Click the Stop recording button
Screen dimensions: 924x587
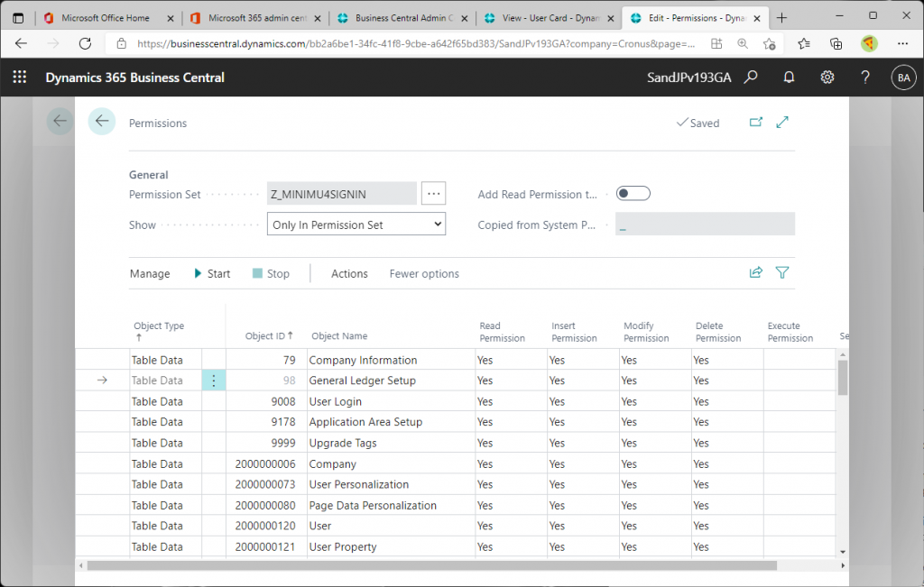pyautogui.click(x=271, y=274)
